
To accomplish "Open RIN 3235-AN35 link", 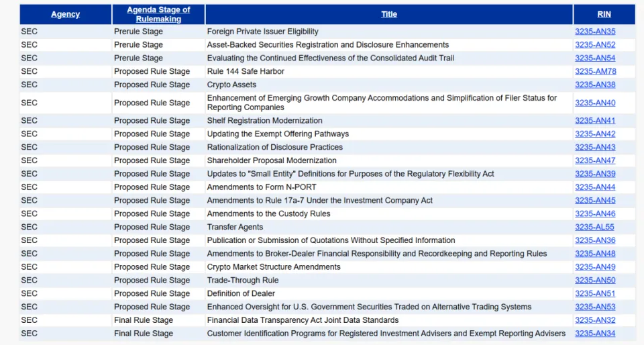I will (595, 32).
